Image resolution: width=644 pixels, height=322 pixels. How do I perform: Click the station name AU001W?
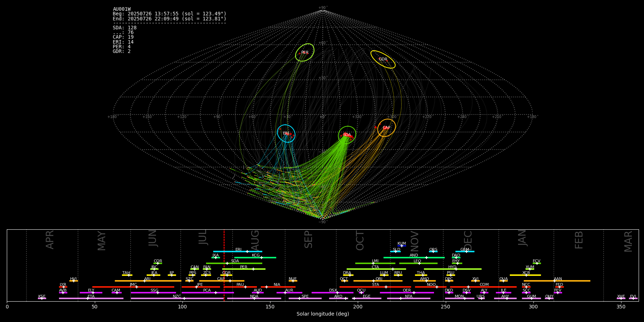(122, 9)
